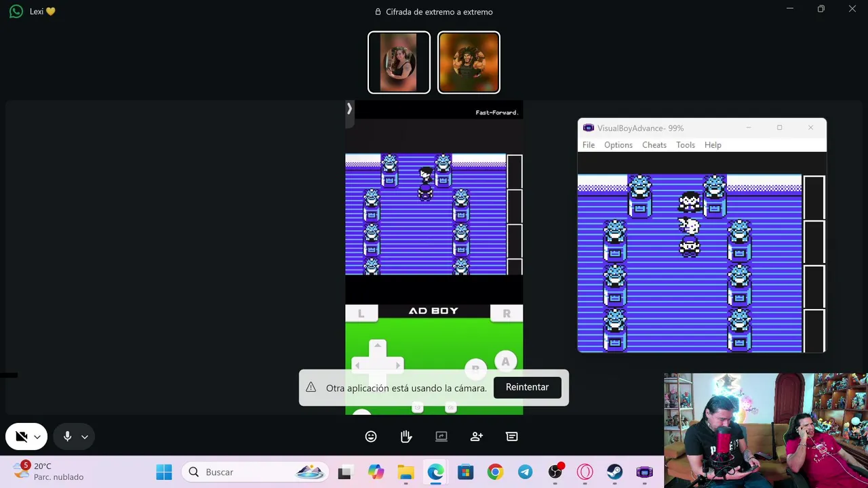Open the emoji reactions button
The width and height of the screenshot is (868, 488).
(x=371, y=436)
